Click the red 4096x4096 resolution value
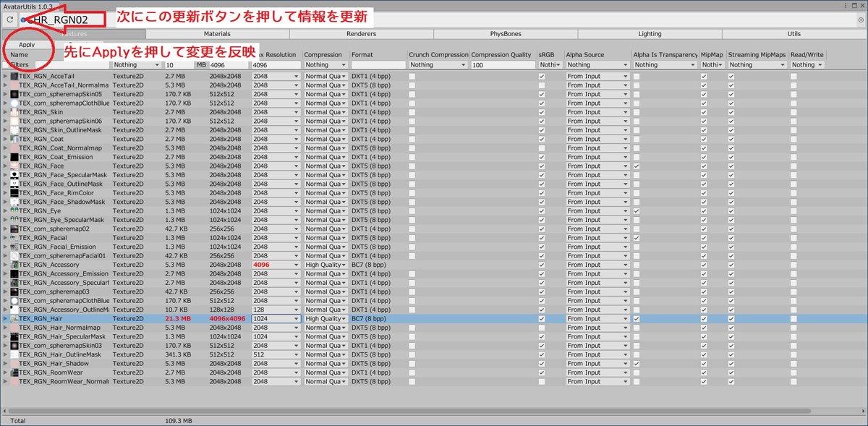The height and width of the screenshot is (426, 868). pyautogui.click(x=228, y=319)
